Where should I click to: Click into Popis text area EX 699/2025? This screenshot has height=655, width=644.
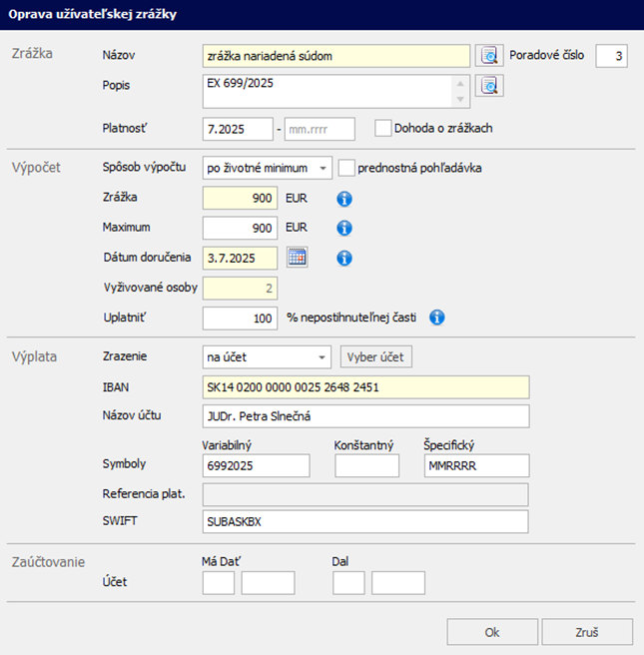click(x=336, y=92)
